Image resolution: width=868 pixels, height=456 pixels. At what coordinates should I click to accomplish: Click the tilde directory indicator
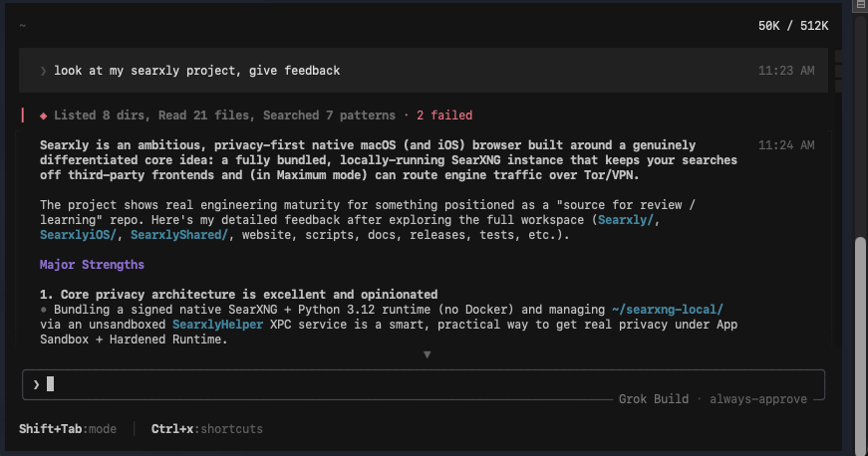[x=22, y=26]
